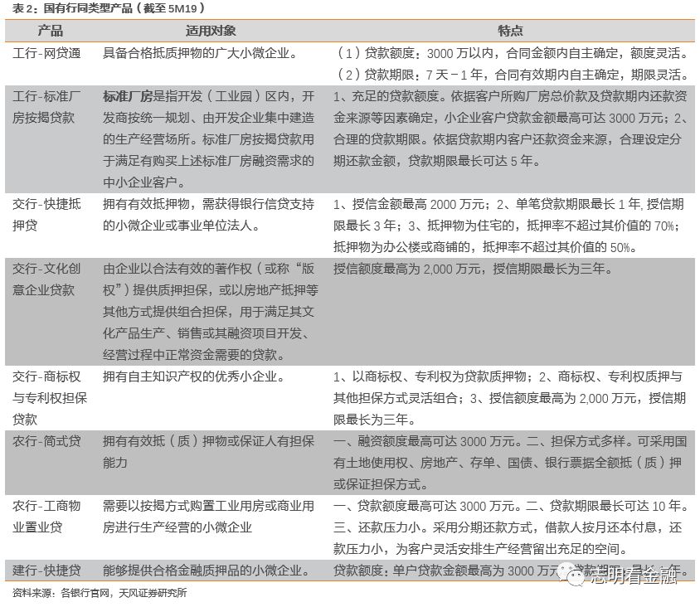Click the '农行-简式贷' product cell

click(x=47, y=441)
